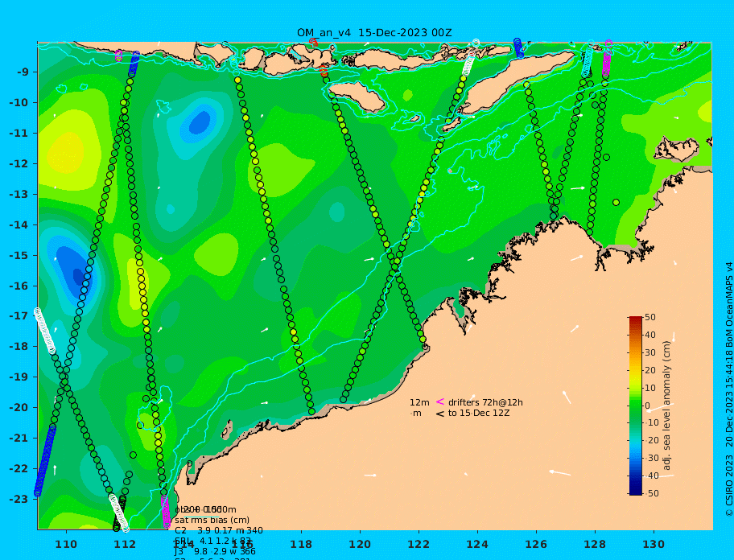Select latitude axis label -16
This screenshot has height=560, width=734.
20,286
